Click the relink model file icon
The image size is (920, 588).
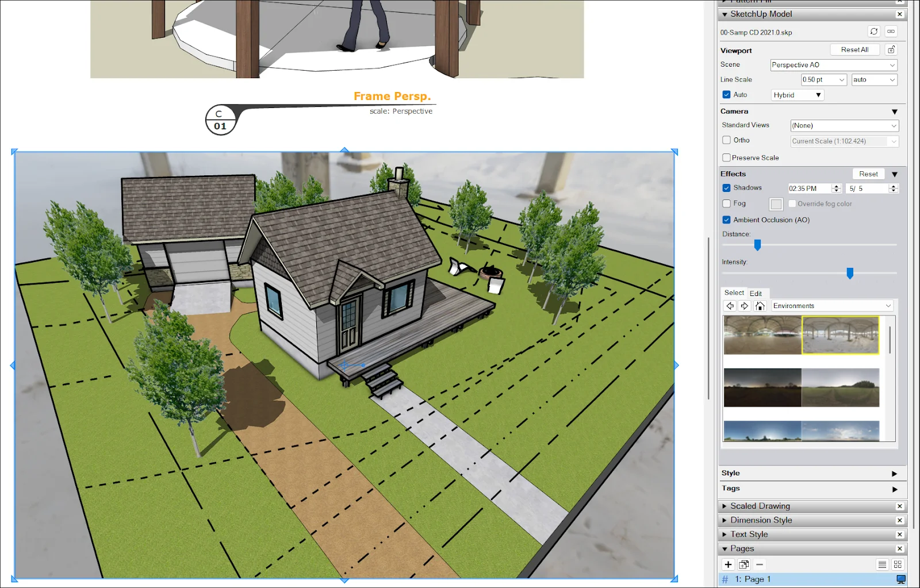point(891,32)
